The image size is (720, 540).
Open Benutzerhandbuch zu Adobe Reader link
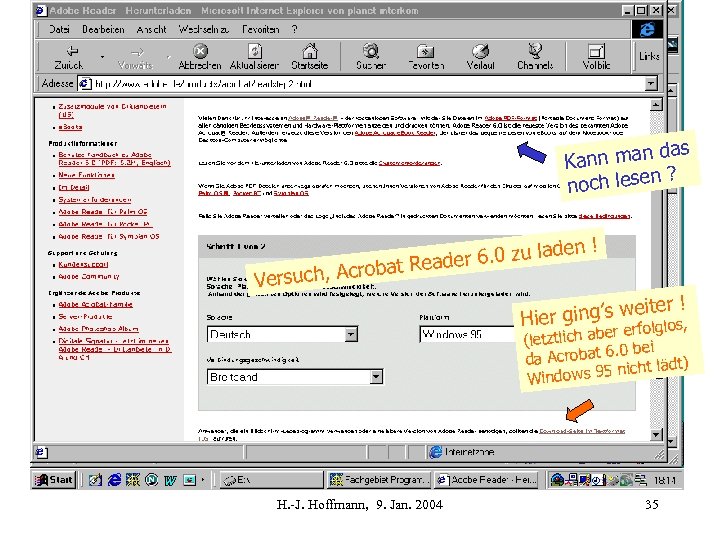[x=114, y=159]
